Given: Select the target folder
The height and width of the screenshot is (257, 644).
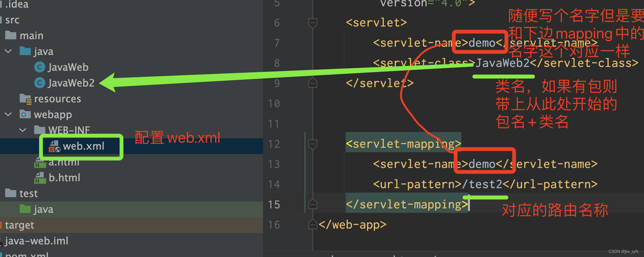Looking at the screenshot, I should [x=20, y=225].
